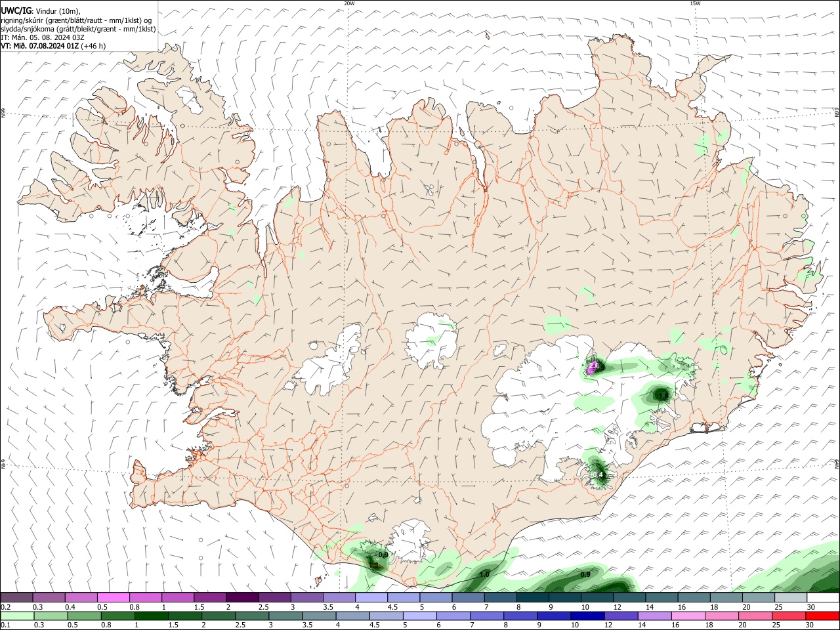
Task: Click the white 30 swatch ending the upper legend row
Action: pos(823,597)
